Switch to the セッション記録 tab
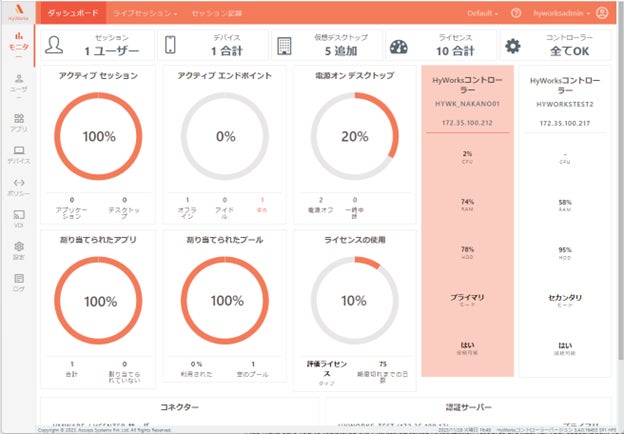This screenshot has height=434, width=624. point(217,13)
